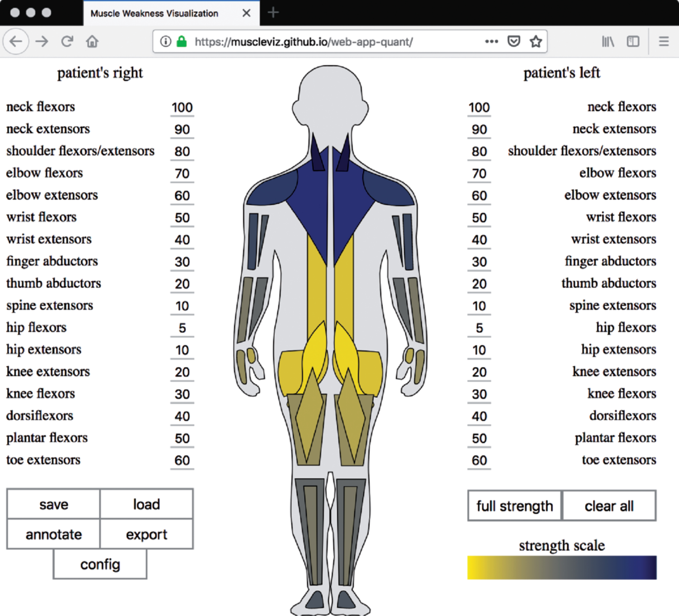679x616 pixels.
Task: Go back using the browser back arrow
Action: point(16,42)
